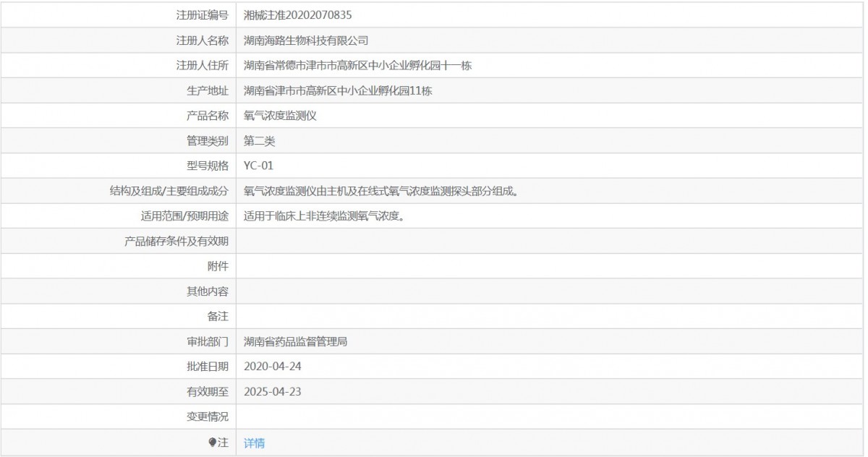Viewport: 868px width, 457px height.
Task: Click the 批准日期 label
Action: [207, 366]
